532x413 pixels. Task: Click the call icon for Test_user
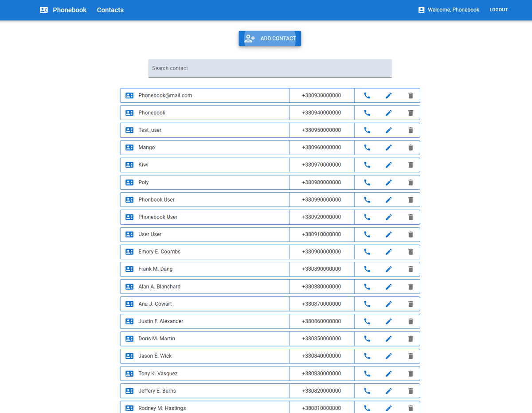click(367, 130)
